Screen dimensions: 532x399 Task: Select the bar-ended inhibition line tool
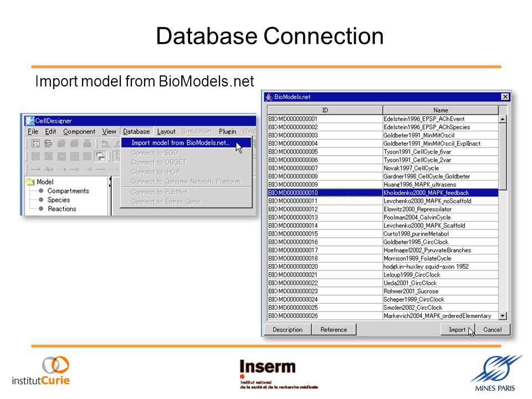100,170
